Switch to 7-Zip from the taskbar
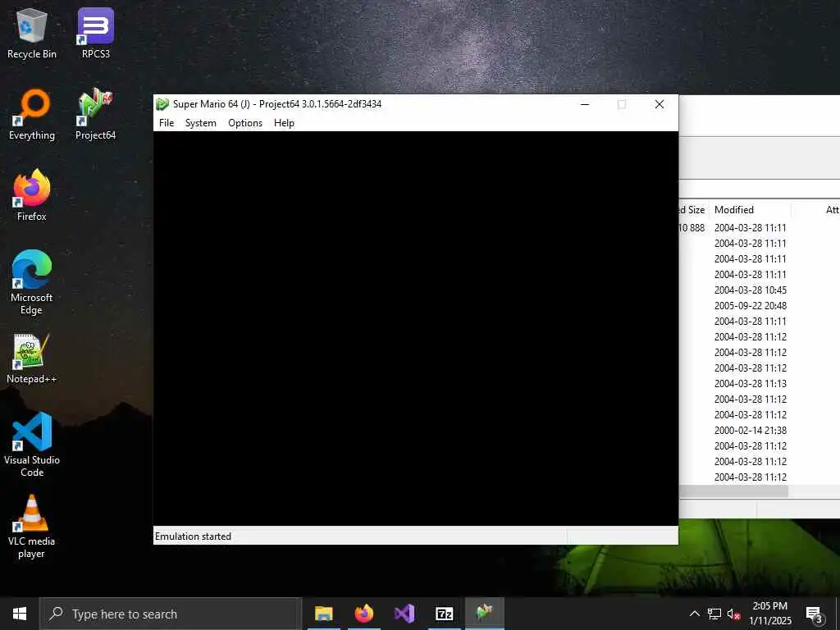This screenshot has height=630, width=840. pyautogui.click(x=444, y=614)
